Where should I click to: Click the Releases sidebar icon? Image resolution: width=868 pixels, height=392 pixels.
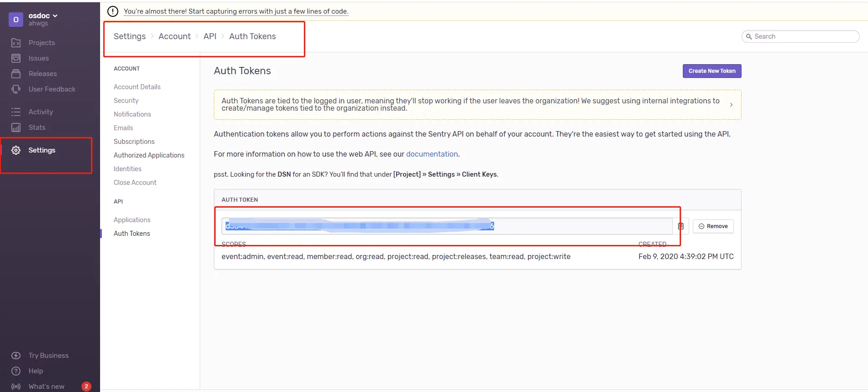point(16,74)
